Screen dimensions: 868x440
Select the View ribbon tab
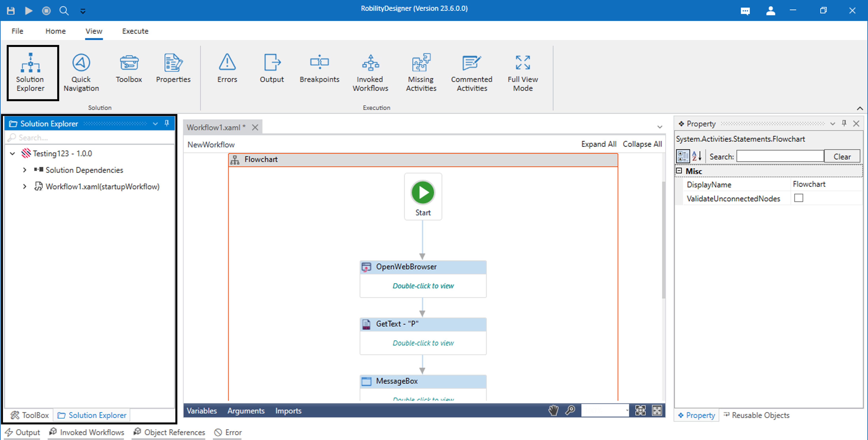pos(94,31)
